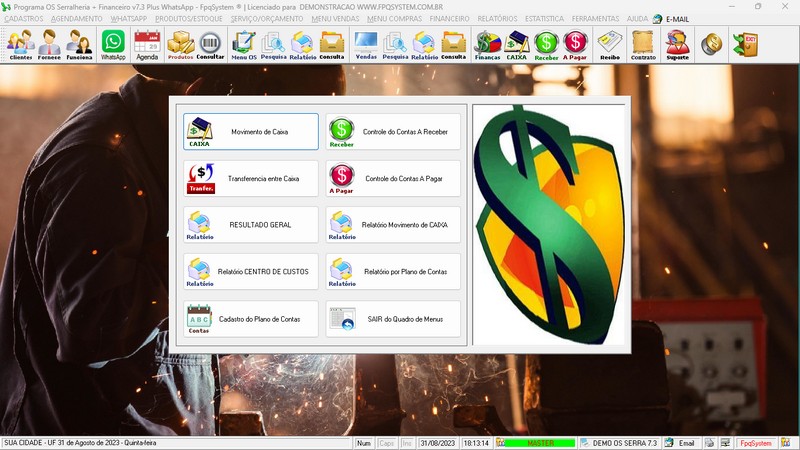This screenshot has height=450, width=800.
Task: Click SAIR do Quadro de Menus
Action: click(394, 319)
